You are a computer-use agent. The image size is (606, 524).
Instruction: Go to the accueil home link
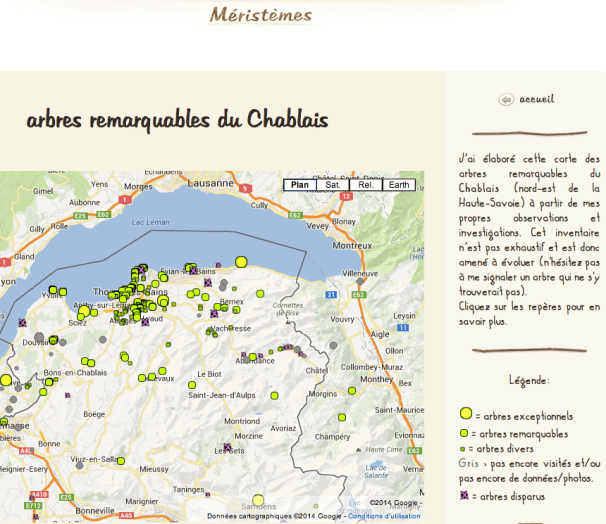(537, 99)
